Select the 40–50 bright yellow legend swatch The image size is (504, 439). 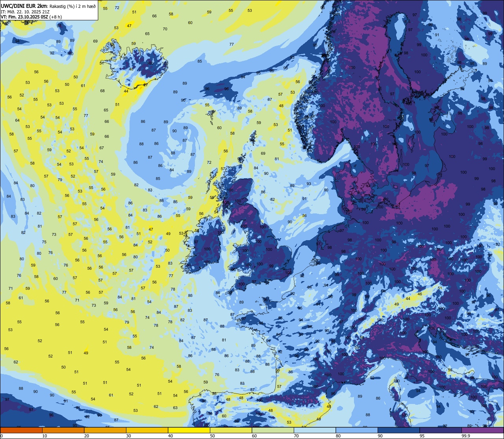tap(189, 430)
